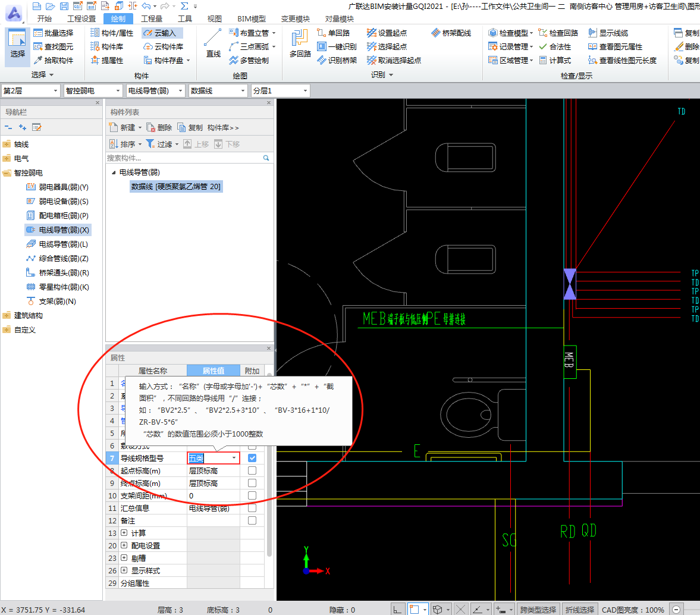Switch to the 工程设置 ribbon tab
The height and width of the screenshot is (615, 700).
point(81,19)
